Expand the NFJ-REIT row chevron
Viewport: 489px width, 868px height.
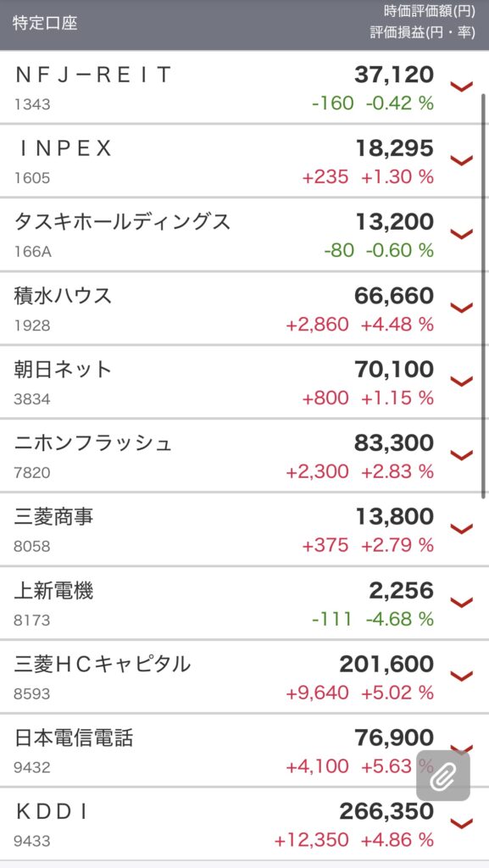click(461, 86)
